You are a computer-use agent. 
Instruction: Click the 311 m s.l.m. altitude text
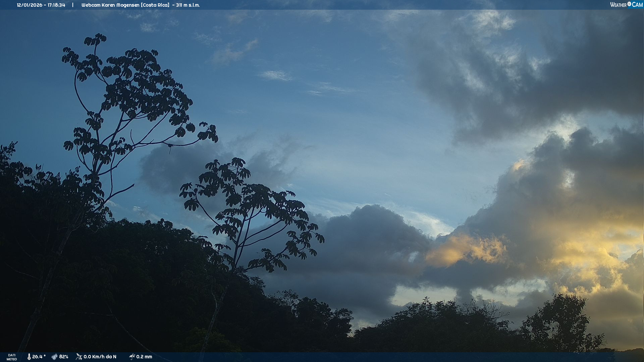188,5
